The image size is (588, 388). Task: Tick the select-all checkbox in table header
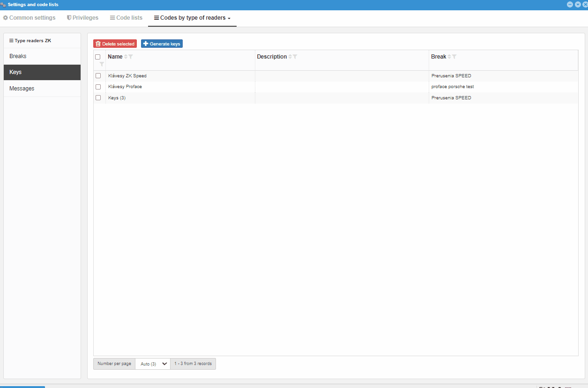click(98, 57)
